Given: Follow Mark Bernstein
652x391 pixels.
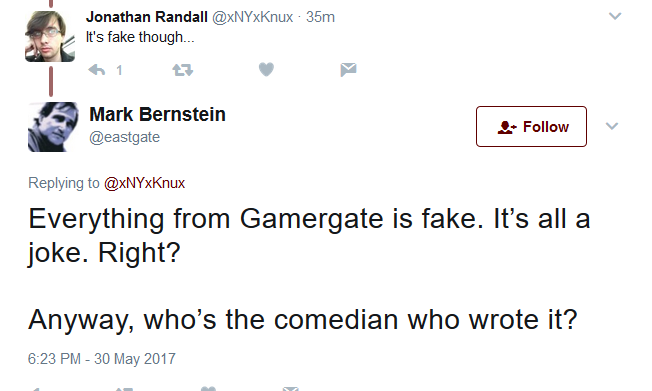Looking at the screenshot, I should [x=531, y=126].
